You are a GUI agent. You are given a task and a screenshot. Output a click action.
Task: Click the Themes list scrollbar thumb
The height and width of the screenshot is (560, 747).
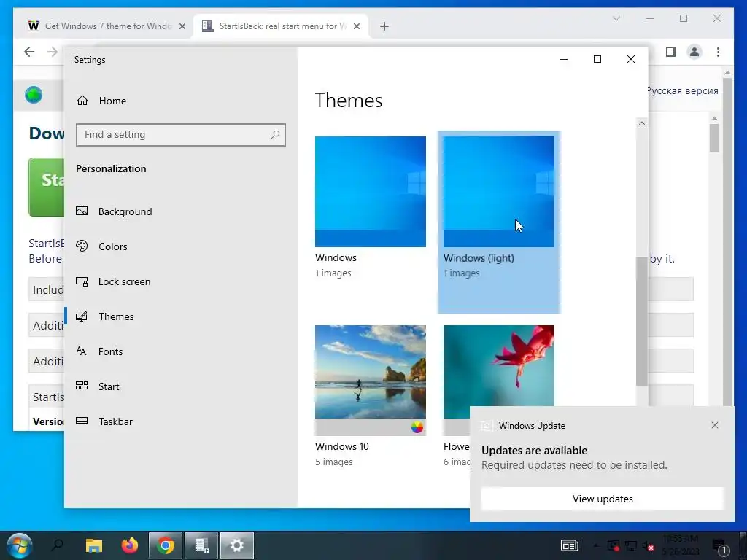[642, 322]
